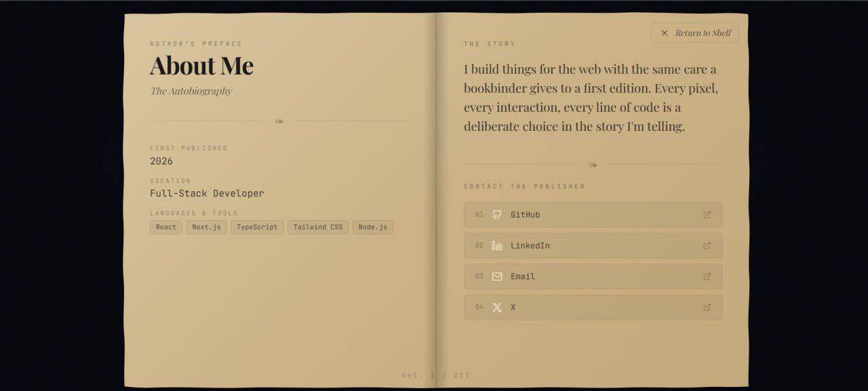Open external link icon in LinkedIn row

707,245
